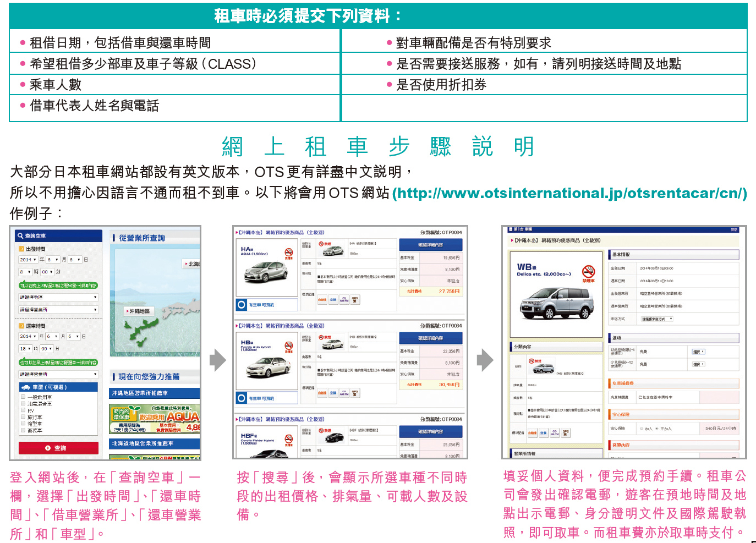
Task: Click the 分類內容 section heading
Action: click(556, 347)
